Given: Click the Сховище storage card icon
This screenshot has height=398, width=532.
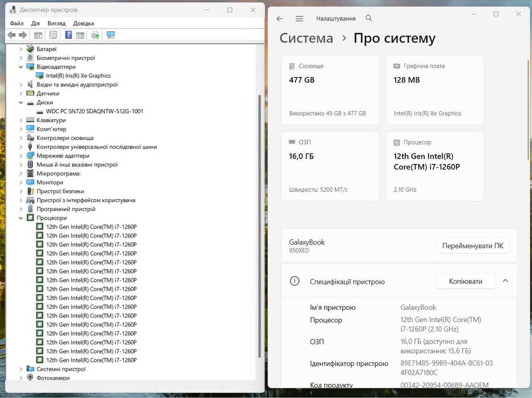Looking at the screenshot, I should pos(292,66).
